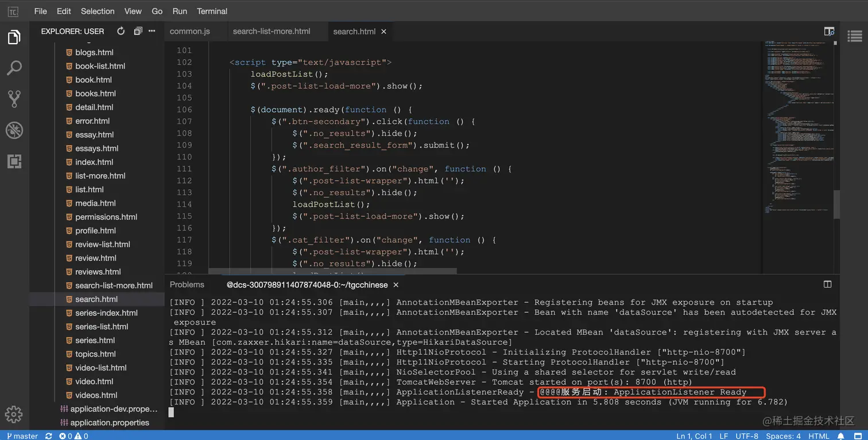Change the HTML language mode

819,436
